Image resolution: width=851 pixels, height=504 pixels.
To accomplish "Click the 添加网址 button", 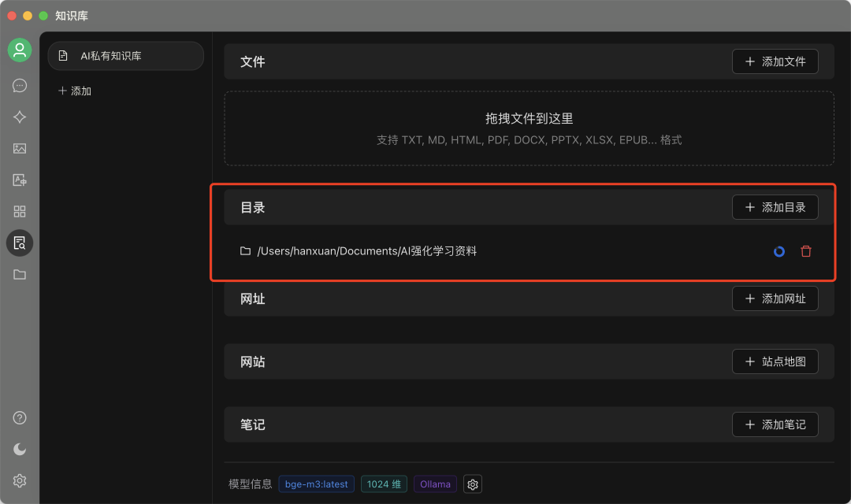I will (x=775, y=298).
